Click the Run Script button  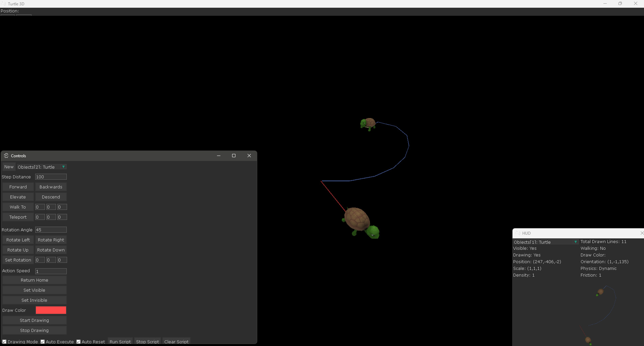pos(120,342)
